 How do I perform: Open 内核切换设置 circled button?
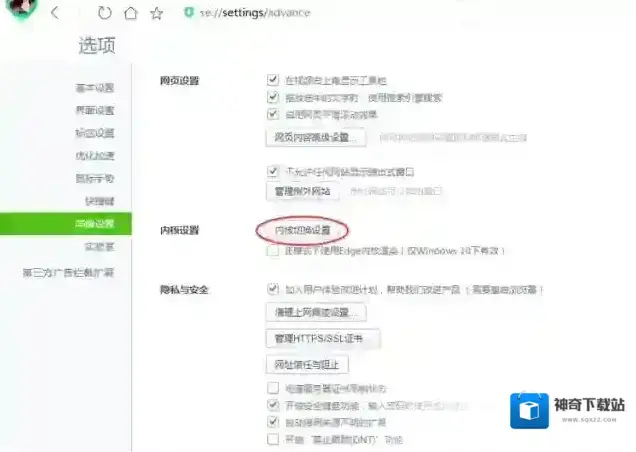pyautogui.click(x=302, y=230)
